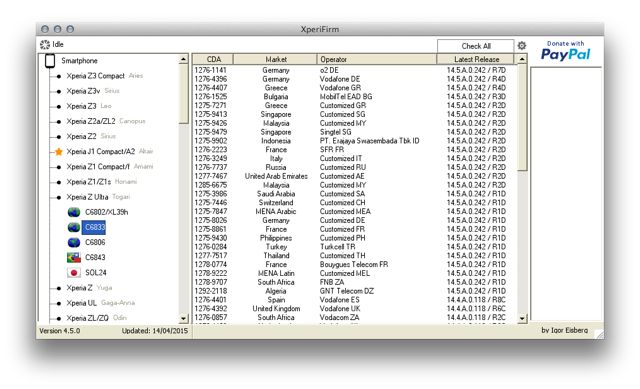Sort by the Operator column header
This screenshot has width=640, height=389.
click(377, 59)
